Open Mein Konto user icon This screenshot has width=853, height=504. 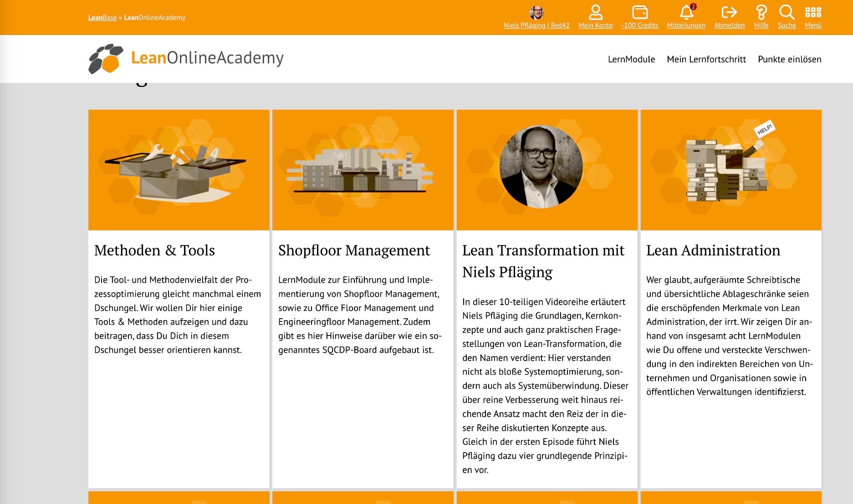coord(595,12)
